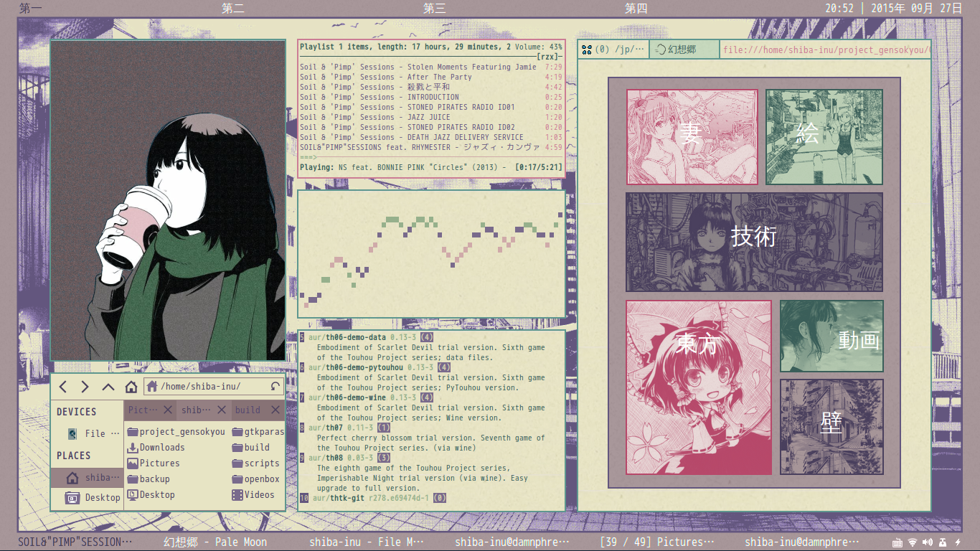Image resolution: width=980 pixels, height=551 pixels.
Task: Go back in the file manager
Action: pos(63,387)
